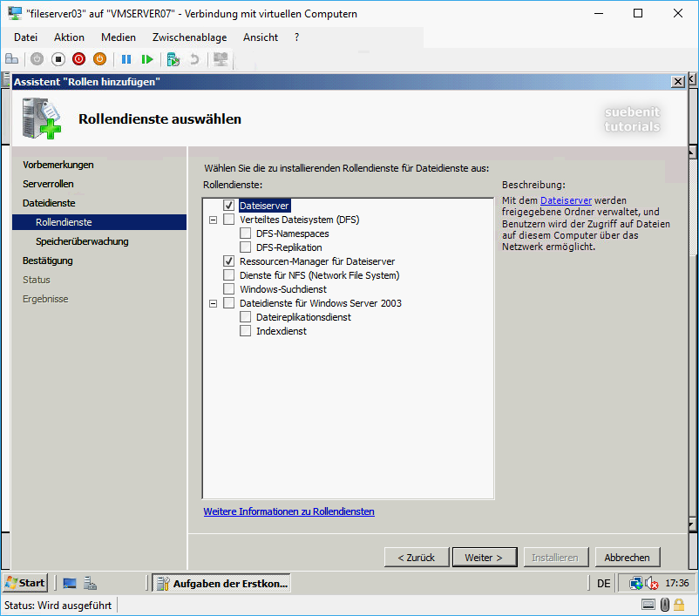Check the DFS-Replikation checkbox
The image size is (699, 616).
[245, 247]
